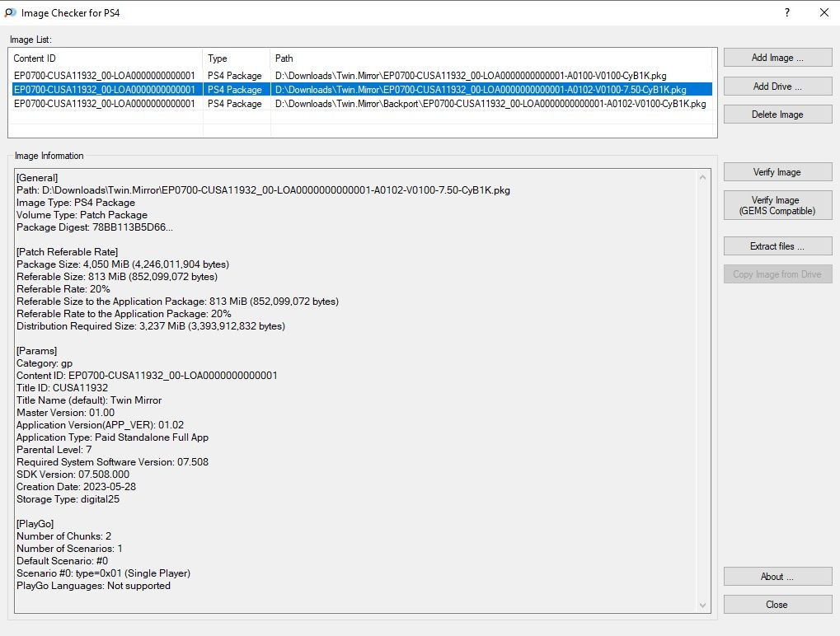Click the Package Size: 4,050 MiB line
This screenshot has height=636, width=840.
[123, 264]
